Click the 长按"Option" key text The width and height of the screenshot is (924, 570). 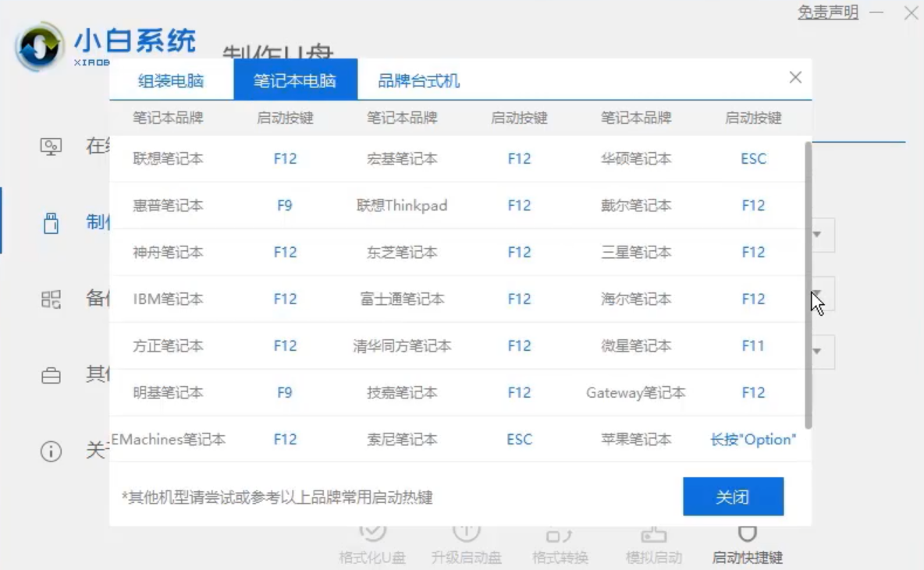753,439
